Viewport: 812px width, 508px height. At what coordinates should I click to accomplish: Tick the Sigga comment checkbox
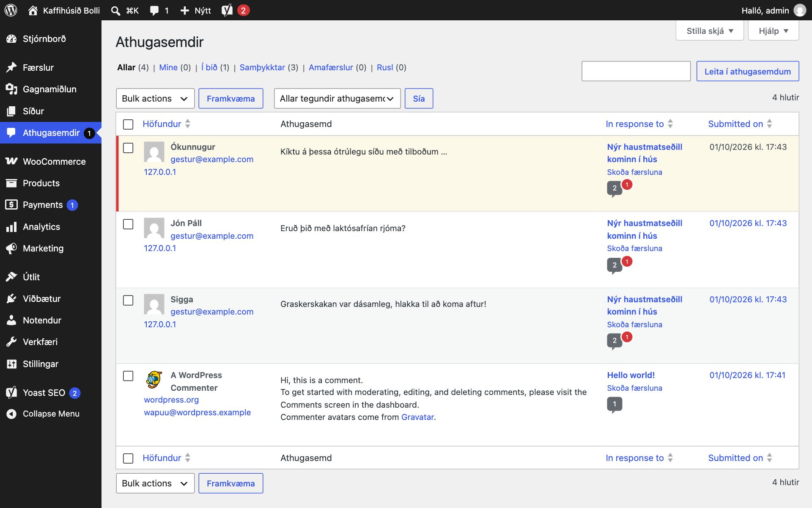[x=128, y=300]
